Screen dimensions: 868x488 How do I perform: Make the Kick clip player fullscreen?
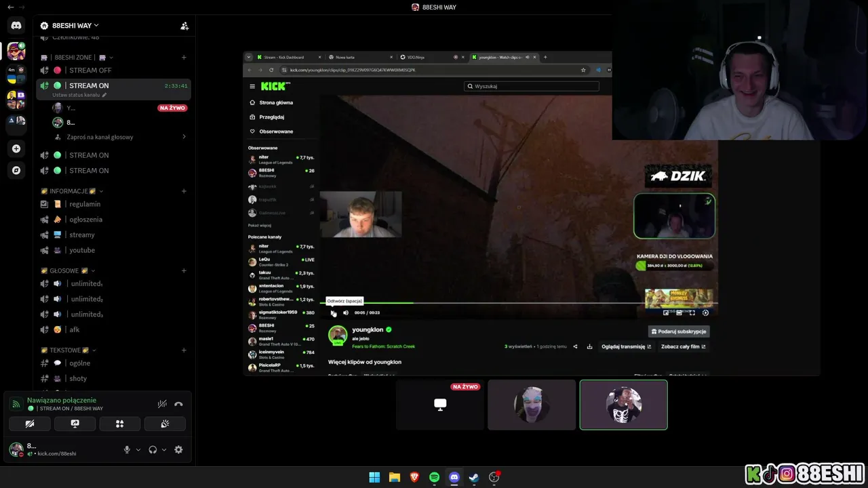click(692, 312)
